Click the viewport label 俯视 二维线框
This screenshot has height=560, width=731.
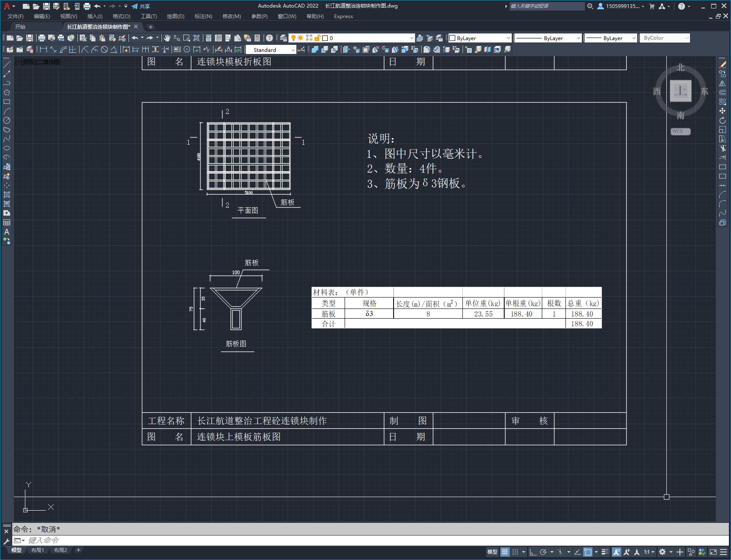[38, 62]
